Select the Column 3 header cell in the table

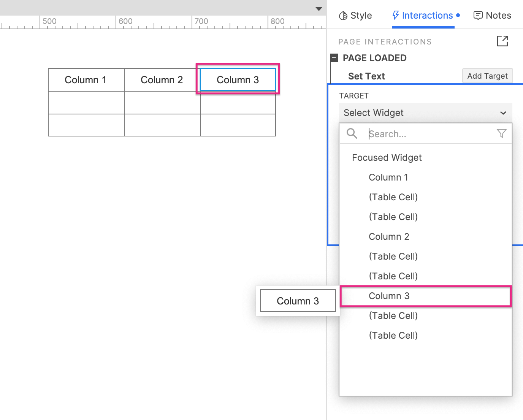pos(238,79)
